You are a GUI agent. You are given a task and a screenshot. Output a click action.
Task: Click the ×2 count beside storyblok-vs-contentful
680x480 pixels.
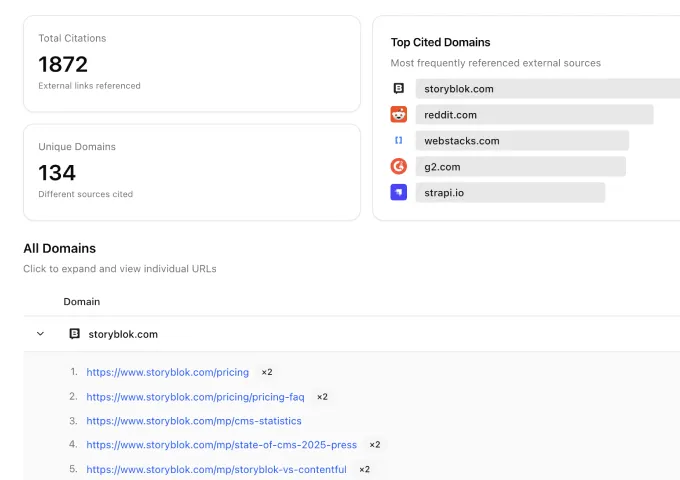pos(364,469)
